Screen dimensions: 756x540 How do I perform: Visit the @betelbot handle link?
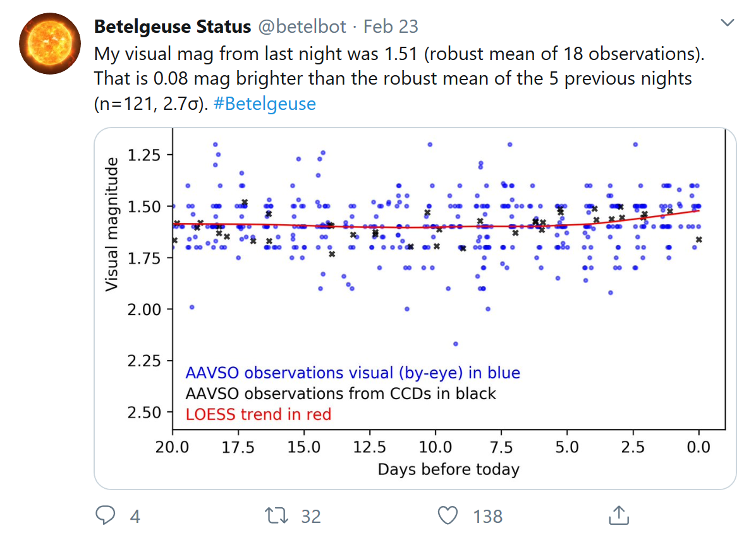(302, 27)
